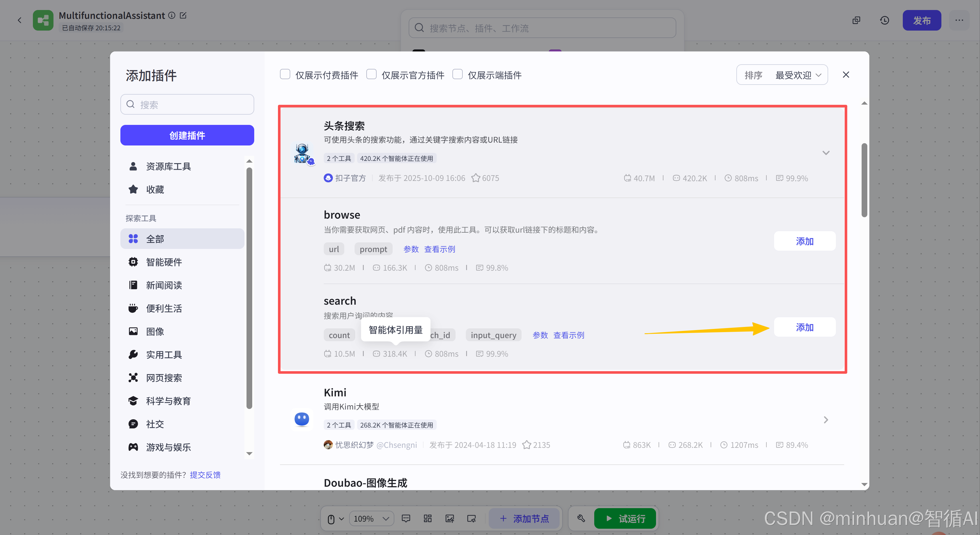Select 网页搜索 category in sidebar
980x535 pixels.
click(x=164, y=378)
